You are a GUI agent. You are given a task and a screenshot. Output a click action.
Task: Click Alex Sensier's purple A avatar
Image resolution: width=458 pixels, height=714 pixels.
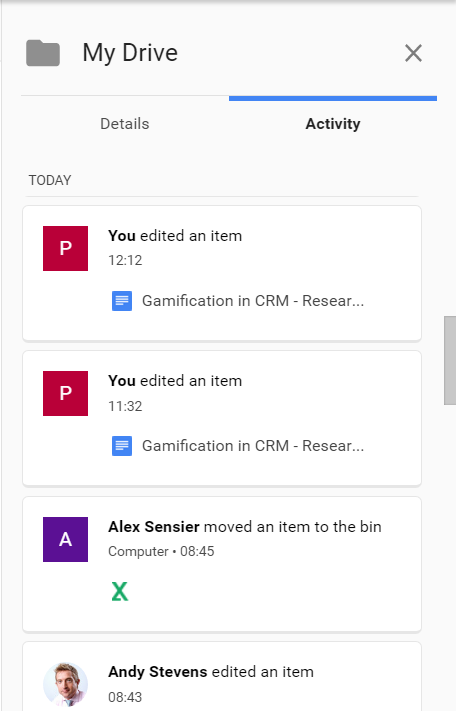(66, 541)
